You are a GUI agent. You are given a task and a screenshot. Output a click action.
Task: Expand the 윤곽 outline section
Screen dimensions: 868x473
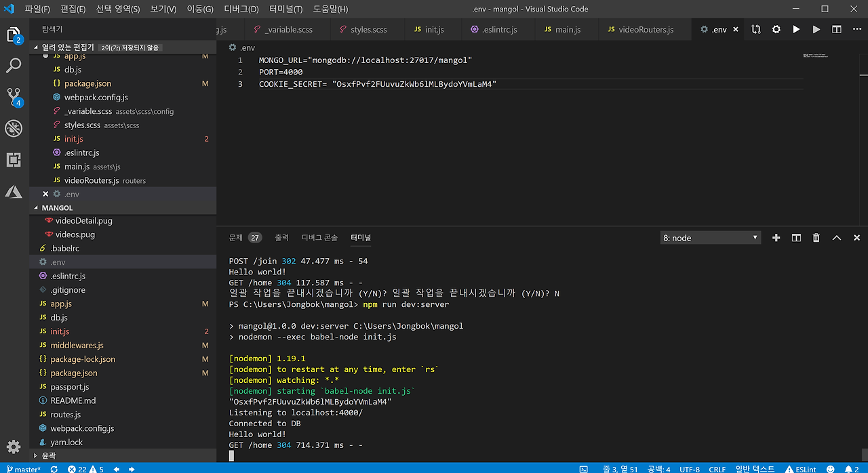point(48,456)
